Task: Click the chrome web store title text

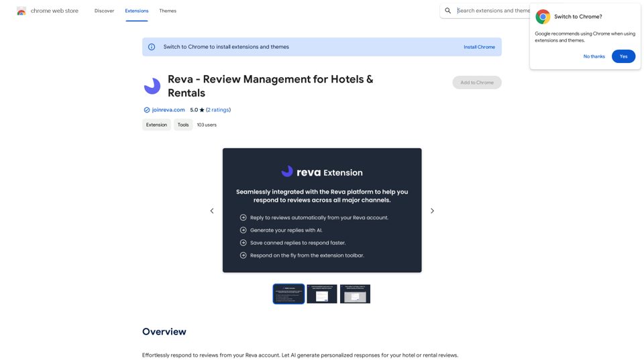Action: pyautogui.click(x=54, y=11)
